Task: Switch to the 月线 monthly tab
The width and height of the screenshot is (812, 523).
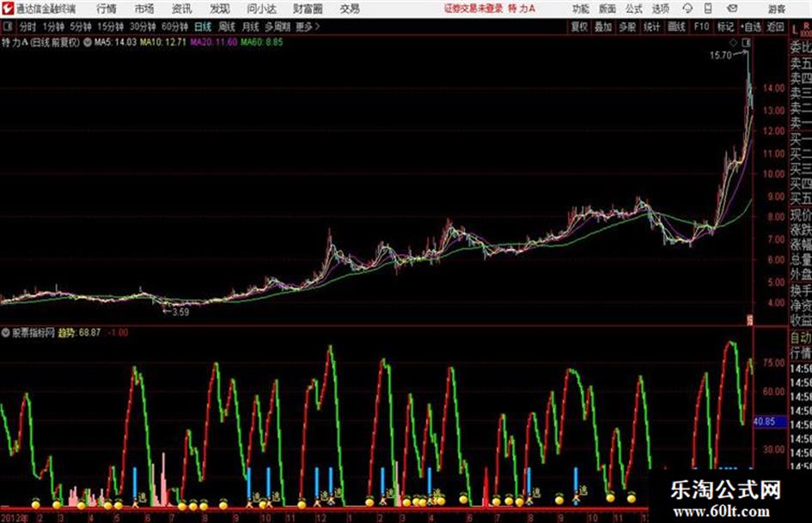Action: coord(250,27)
